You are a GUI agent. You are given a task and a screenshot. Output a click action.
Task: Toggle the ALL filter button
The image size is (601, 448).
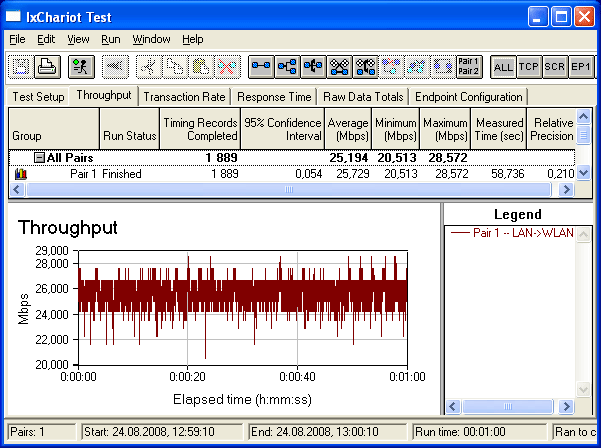click(x=503, y=67)
